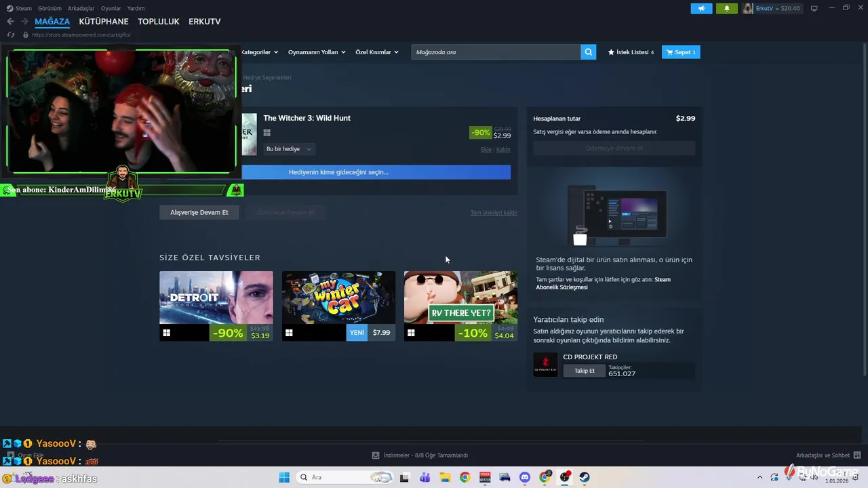868x488 pixels.
Task: Reload the store page
Action: pos(10,35)
